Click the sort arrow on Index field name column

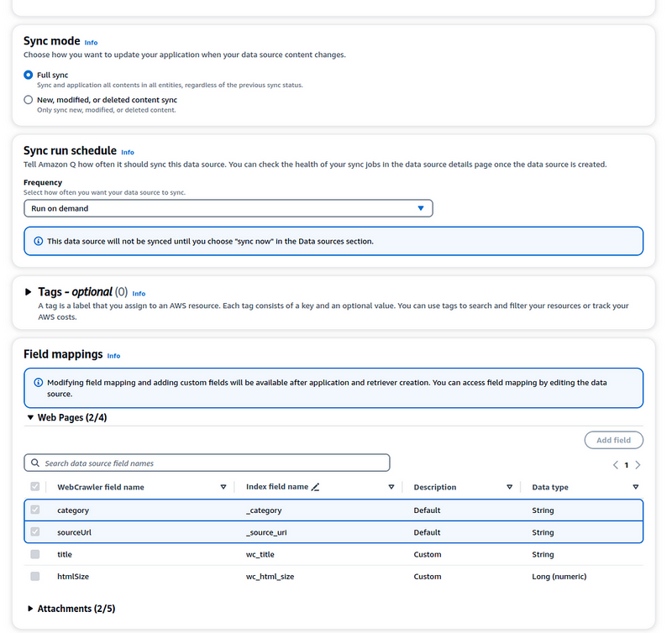coord(391,487)
